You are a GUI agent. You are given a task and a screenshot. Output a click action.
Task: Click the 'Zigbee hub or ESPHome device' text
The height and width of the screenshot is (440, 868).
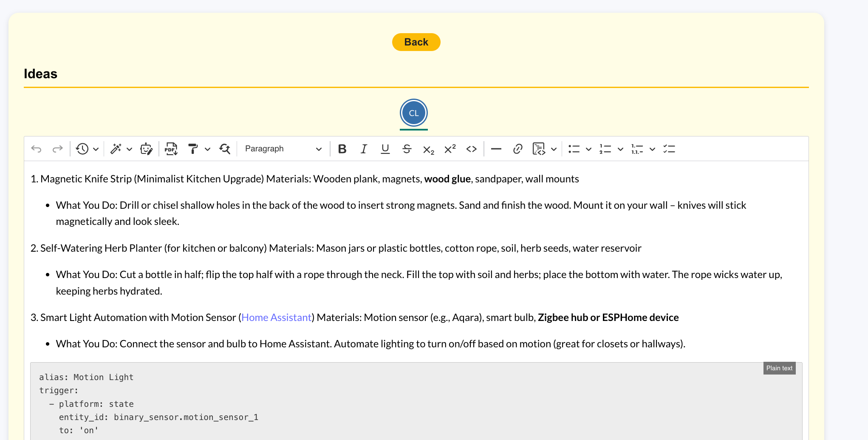pyautogui.click(x=608, y=318)
